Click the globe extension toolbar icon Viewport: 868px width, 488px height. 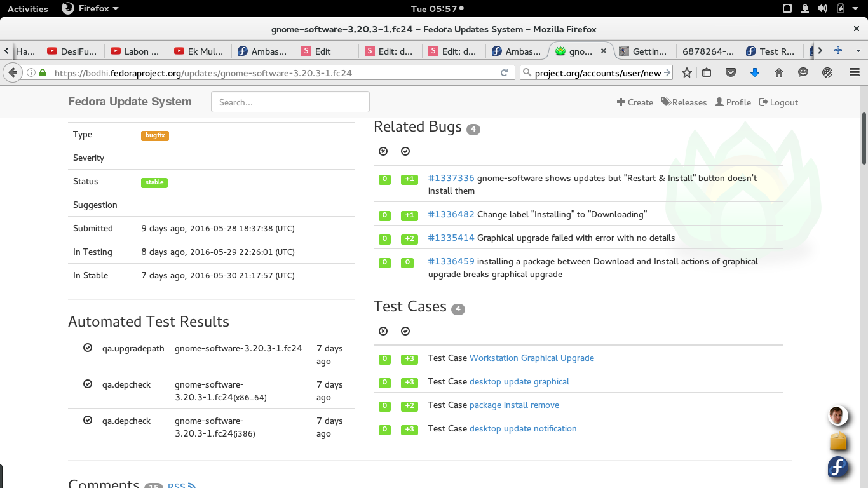[827, 72]
